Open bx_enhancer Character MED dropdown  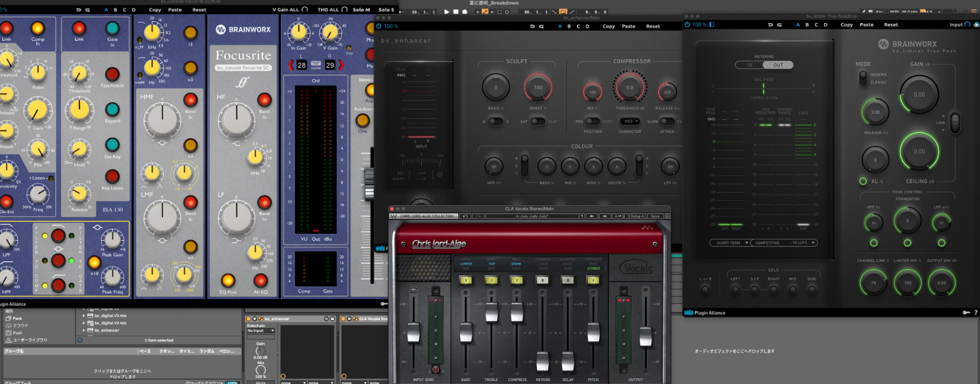(629, 121)
